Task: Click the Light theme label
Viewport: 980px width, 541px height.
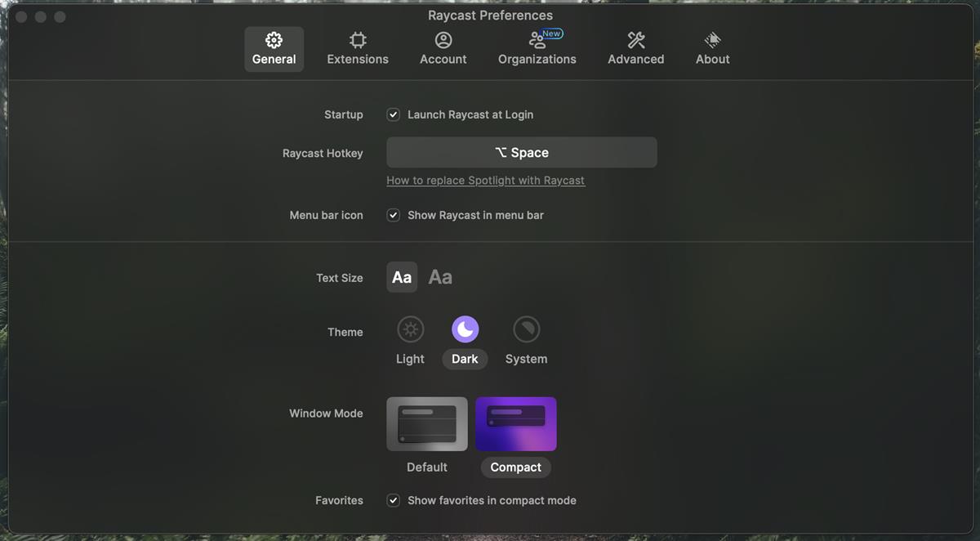Action: [410, 359]
